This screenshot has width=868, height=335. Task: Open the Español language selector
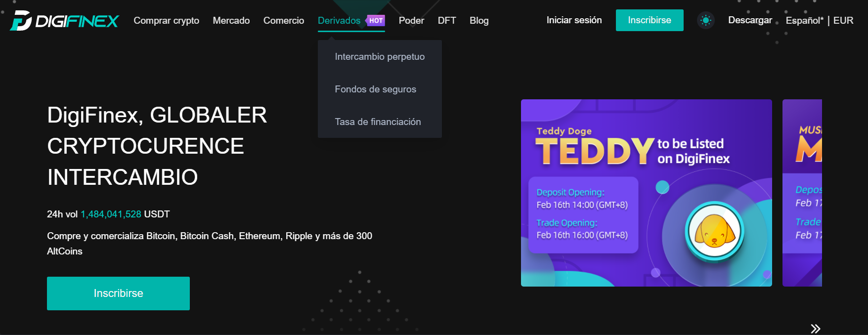pyautogui.click(x=805, y=20)
